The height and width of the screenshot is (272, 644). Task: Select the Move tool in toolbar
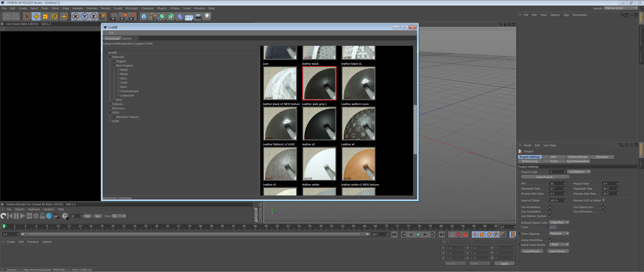pyautogui.click(x=36, y=17)
